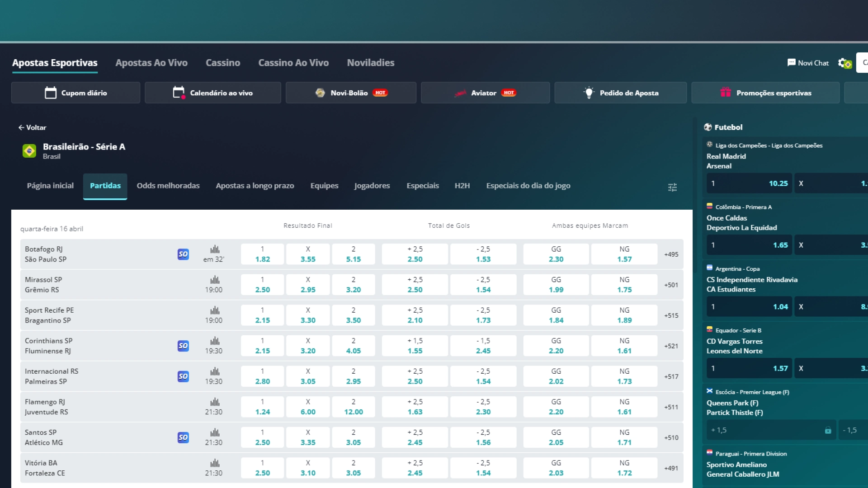
Task: Click SO badge on Santos SP row
Action: pos(183,437)
